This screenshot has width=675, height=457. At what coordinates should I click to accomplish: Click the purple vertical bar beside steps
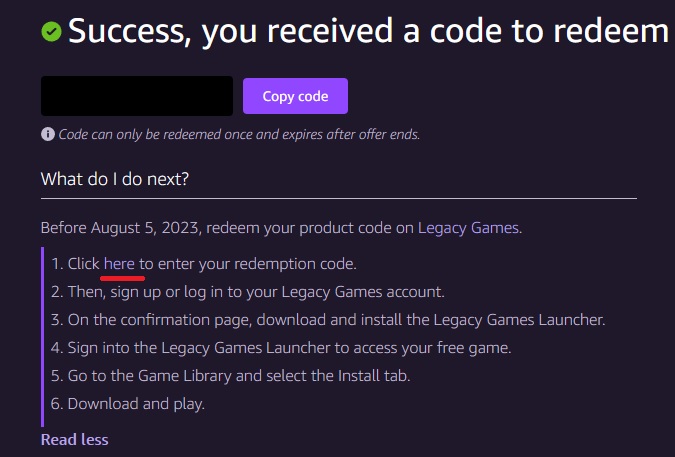point(43,337)
